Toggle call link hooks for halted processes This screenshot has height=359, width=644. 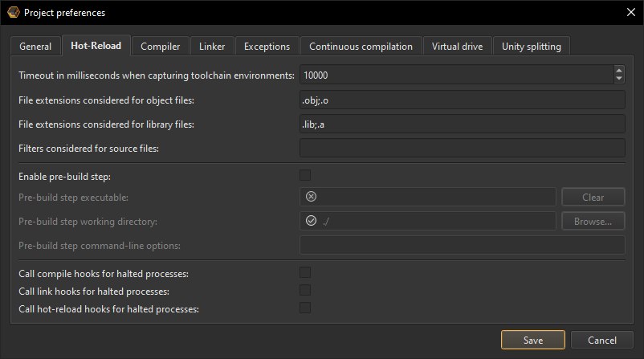pos(305,291)
